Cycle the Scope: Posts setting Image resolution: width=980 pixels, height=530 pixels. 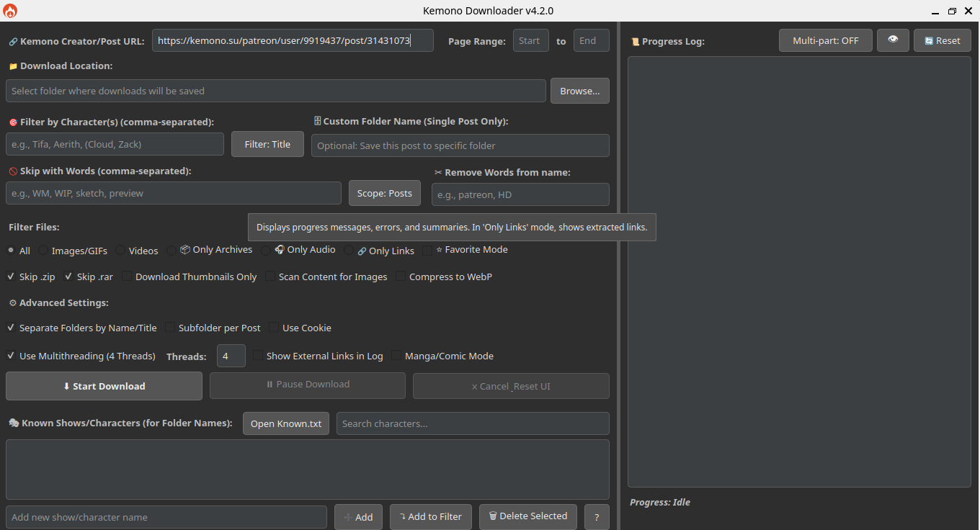pos(384,193)
